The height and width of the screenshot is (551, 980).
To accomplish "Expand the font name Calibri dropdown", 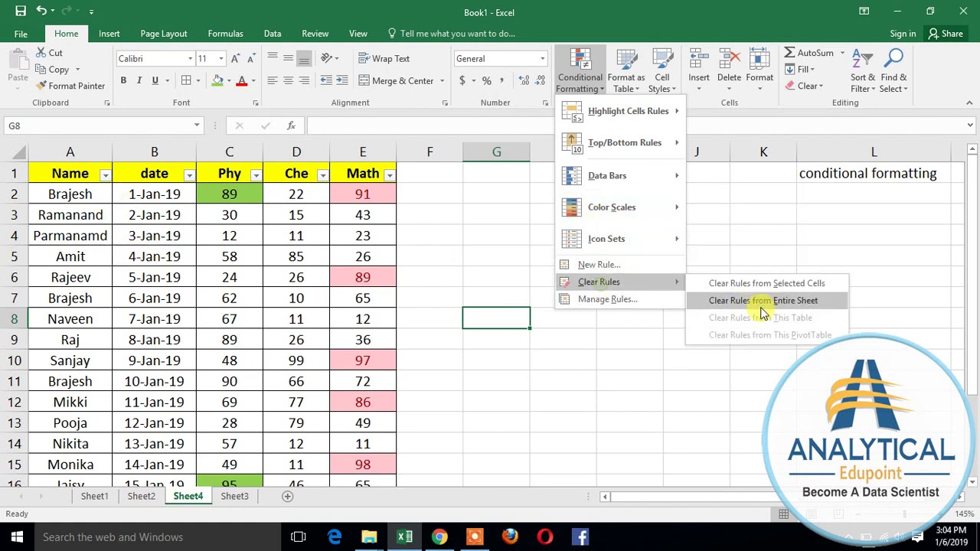I will click(x=190, y=59).
